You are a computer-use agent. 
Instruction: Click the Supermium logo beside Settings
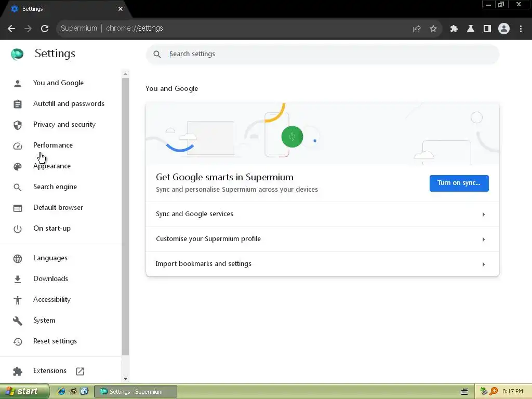pyautogui.click(x=17, y=54)
